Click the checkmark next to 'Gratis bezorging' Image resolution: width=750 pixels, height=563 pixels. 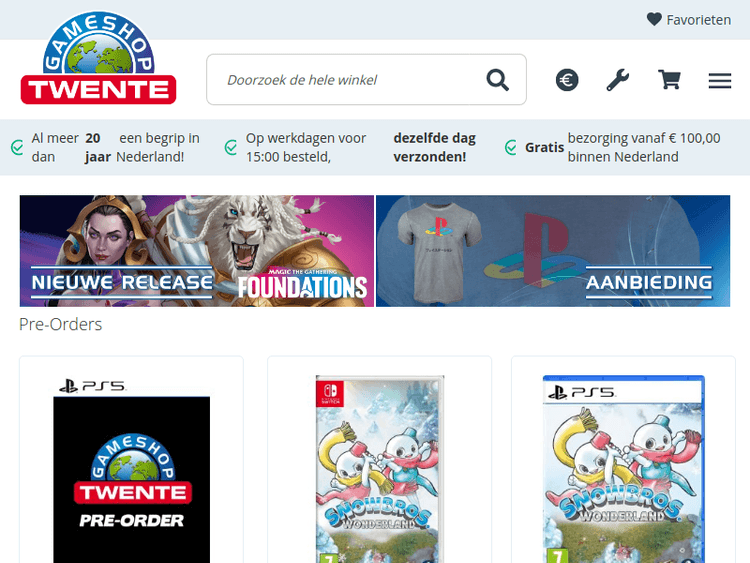511,147
